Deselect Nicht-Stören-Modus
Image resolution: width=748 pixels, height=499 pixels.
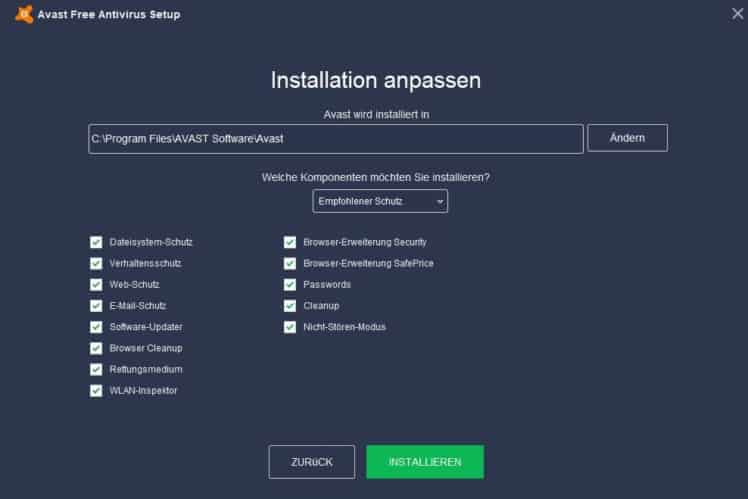click(x=290, y=327)
